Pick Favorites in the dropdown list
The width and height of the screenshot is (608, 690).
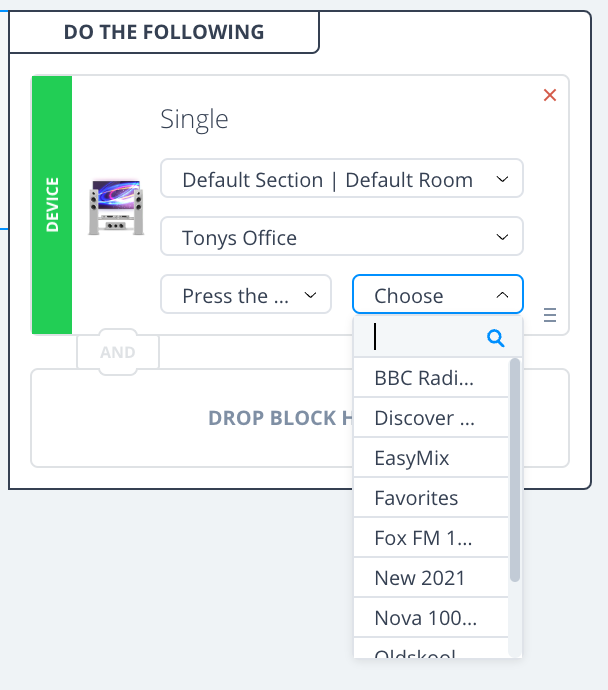425,498
